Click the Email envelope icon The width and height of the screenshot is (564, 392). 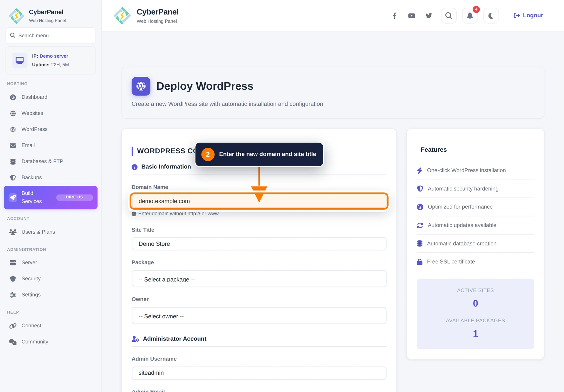click(x=13, y=145)
